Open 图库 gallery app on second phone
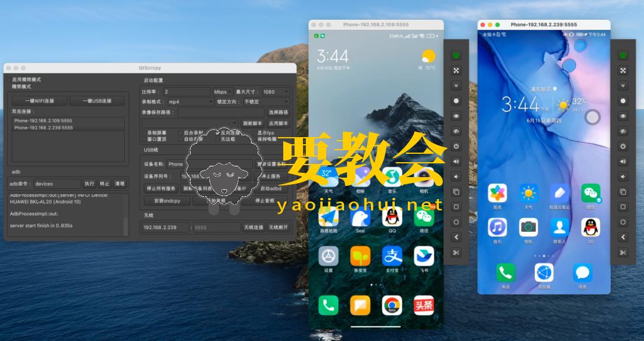This screenshot has height=341, width=644. coord(497,193)
